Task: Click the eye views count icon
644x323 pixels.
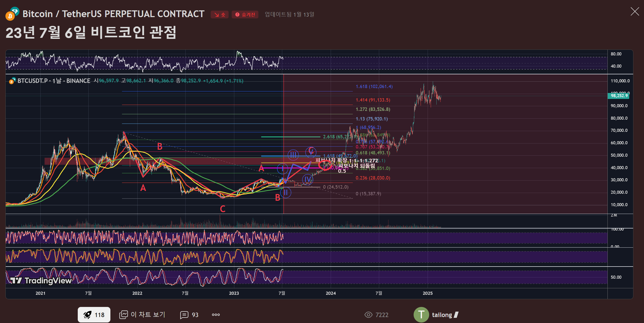Action: coord(368,315)
